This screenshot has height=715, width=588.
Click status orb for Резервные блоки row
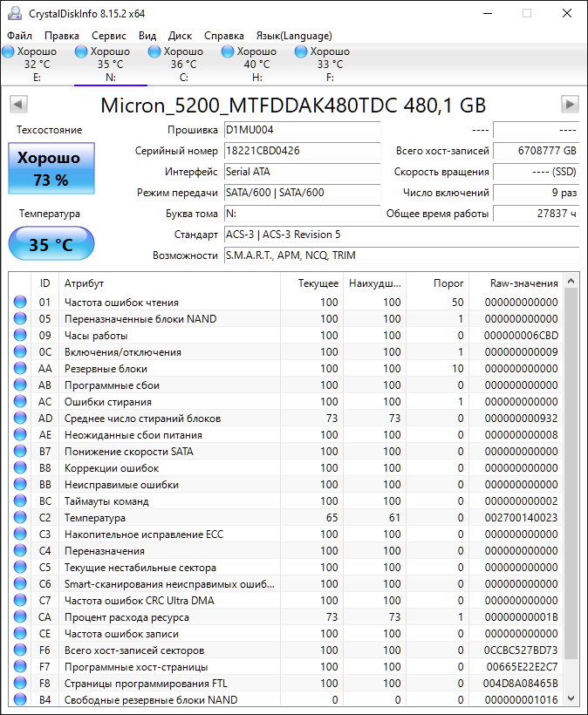(x=20, y=368)
